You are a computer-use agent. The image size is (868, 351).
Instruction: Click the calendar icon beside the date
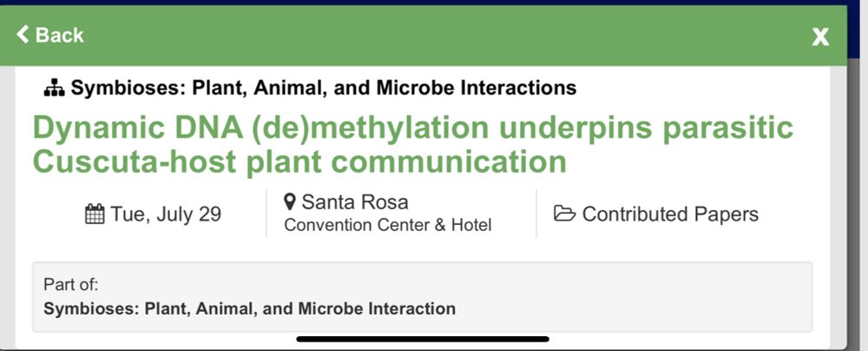[x=95, y=214]
